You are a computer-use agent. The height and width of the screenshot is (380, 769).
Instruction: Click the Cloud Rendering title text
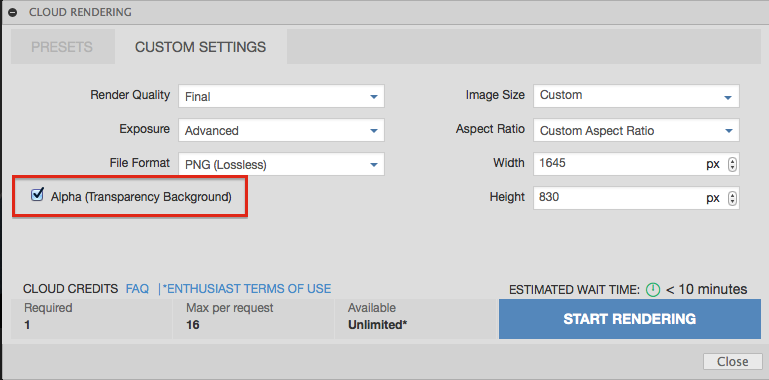[80, 12]
